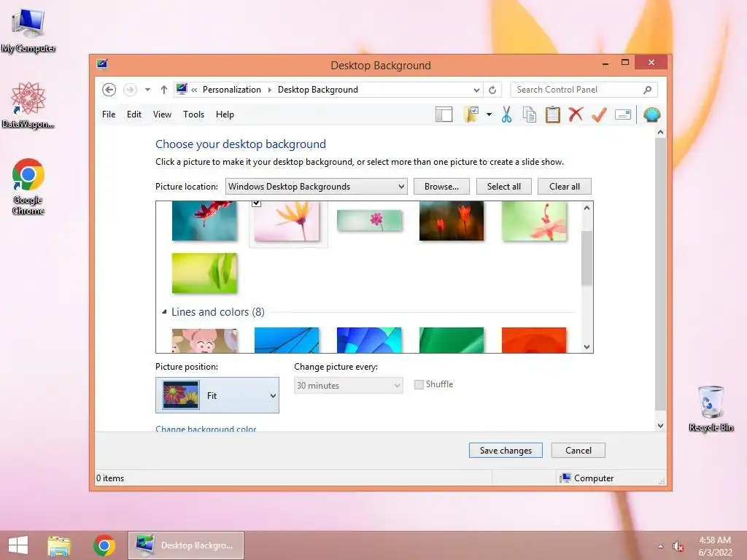Select the red-orange wallpaper
747x560 pixels.
point(534,340)
